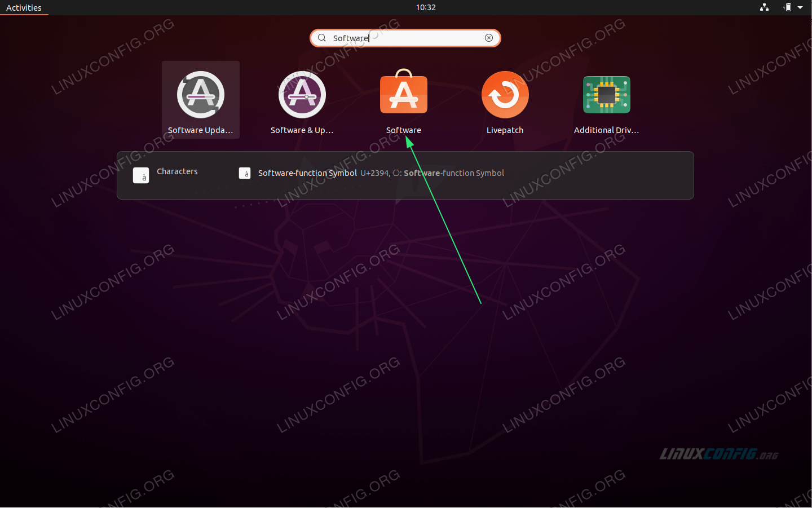
Task: Click the Software & Up... label
Action: (302, 130)
